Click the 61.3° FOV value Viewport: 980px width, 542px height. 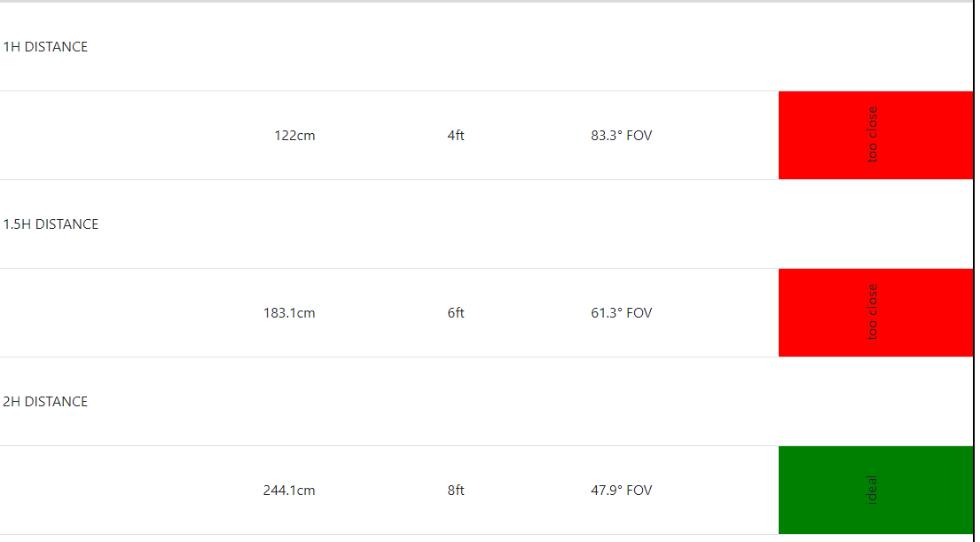tap(622, 313)
